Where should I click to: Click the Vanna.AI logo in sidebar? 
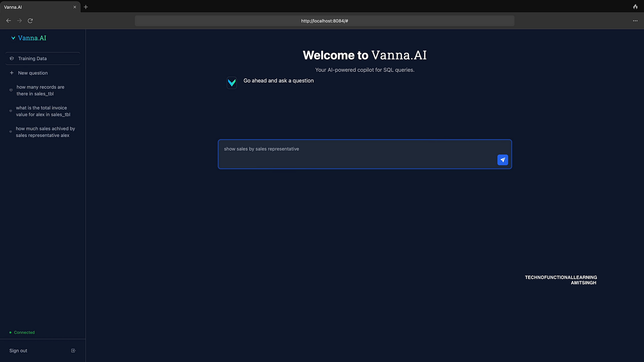click(x=29, y=38)
